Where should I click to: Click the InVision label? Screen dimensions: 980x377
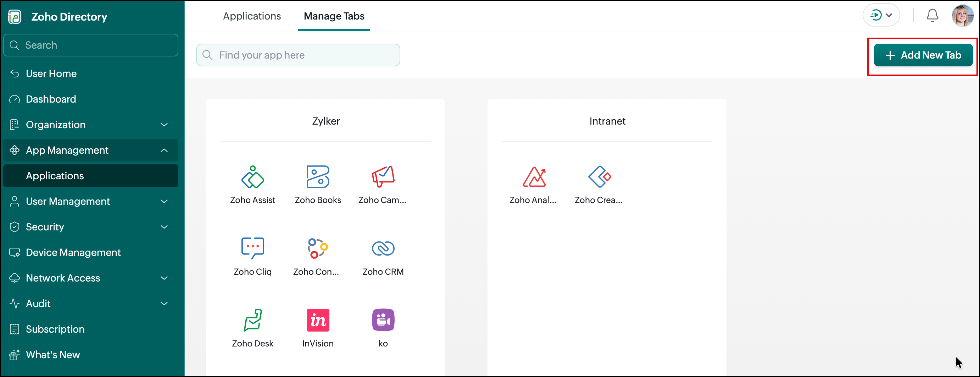(318, 343)
